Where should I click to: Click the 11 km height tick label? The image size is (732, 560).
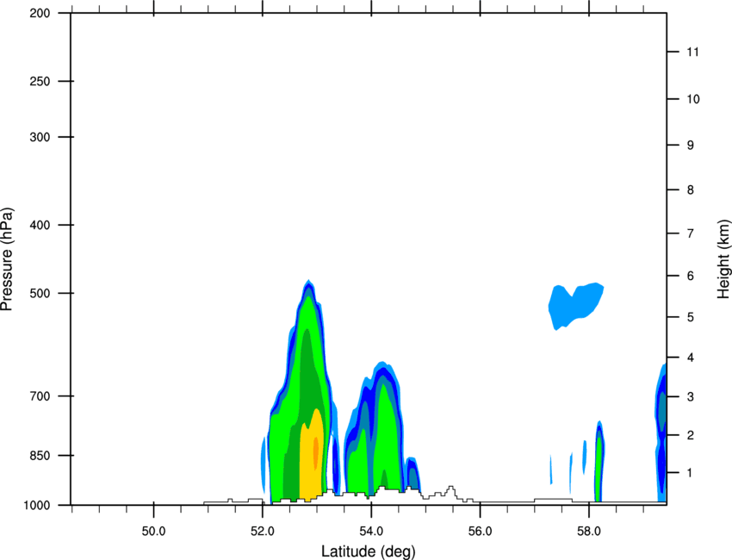click(x=692, y=52)
